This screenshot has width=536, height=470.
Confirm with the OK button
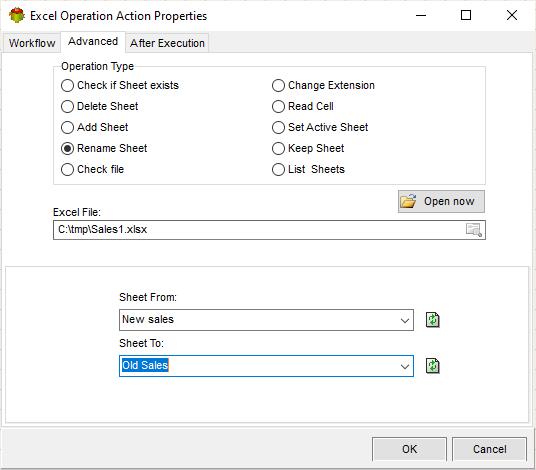[x=409, y=449]
